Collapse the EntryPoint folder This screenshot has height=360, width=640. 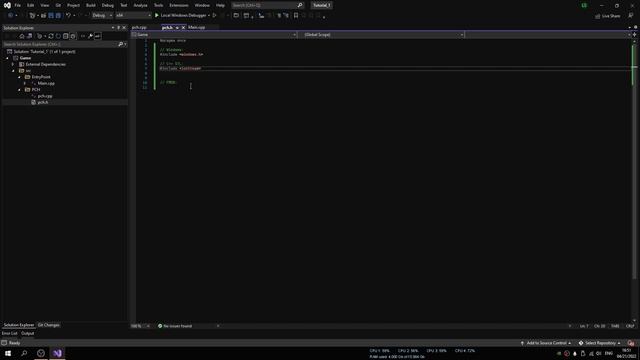coord(19,77)
